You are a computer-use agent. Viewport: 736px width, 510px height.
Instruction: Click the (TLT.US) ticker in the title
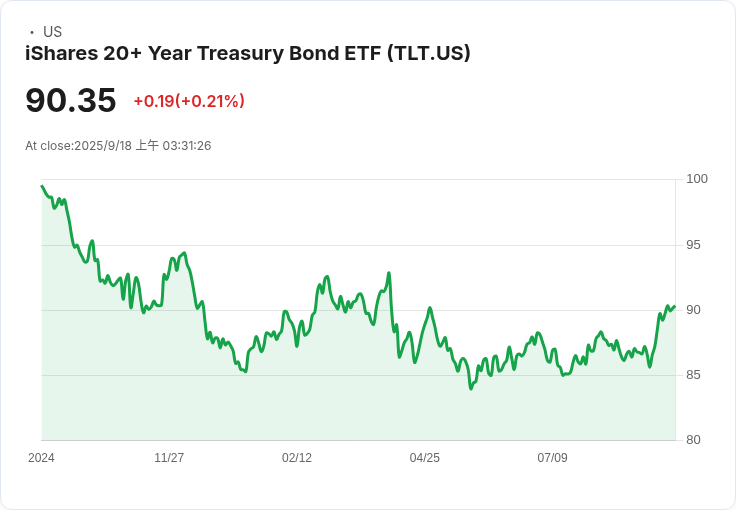pyautogui.click(x=429, y=53)
